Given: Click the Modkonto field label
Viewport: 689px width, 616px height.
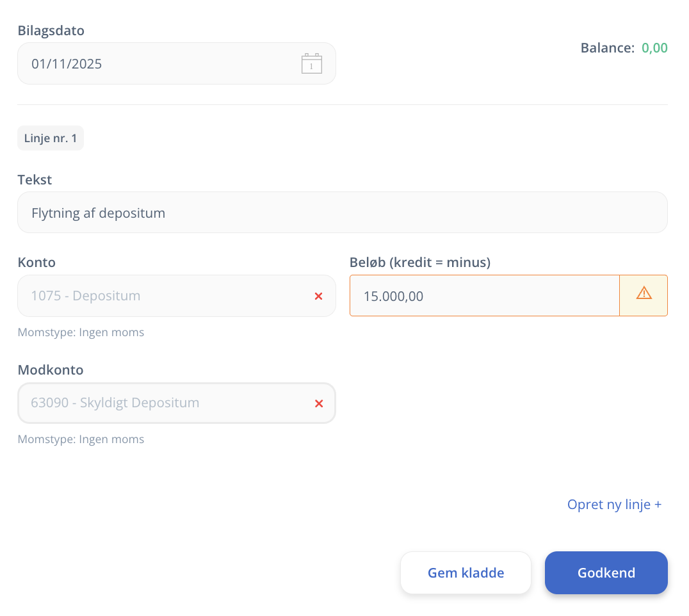Looking at the screenshot, I should pos(51,369).
